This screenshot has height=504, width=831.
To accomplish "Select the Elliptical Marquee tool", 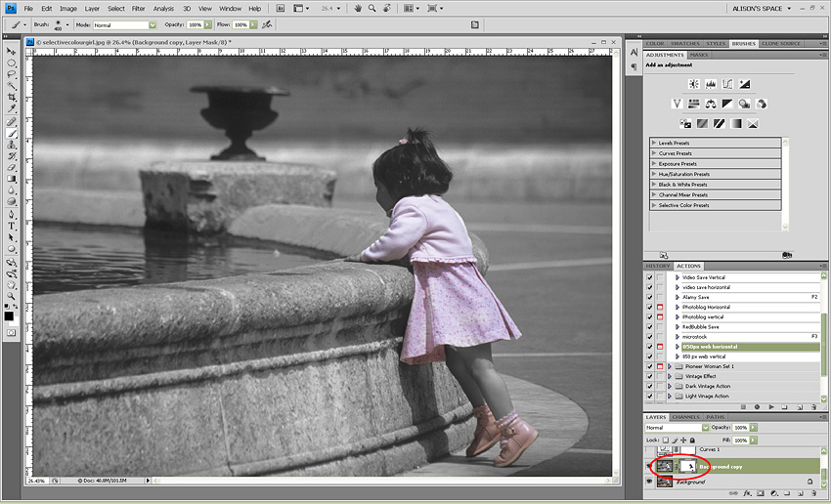I will tap(11, 63).
